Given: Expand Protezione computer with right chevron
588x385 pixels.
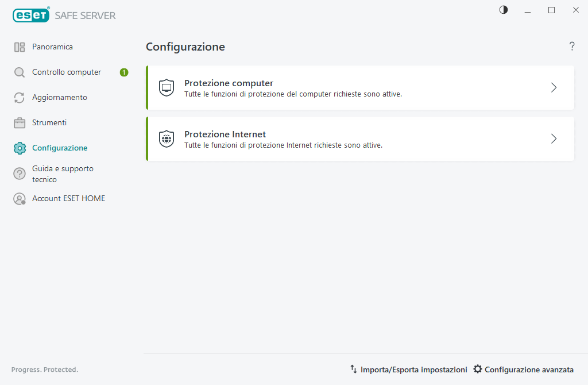Looking at the screenshot, I should pyautogui.click(x=554, y=88).
